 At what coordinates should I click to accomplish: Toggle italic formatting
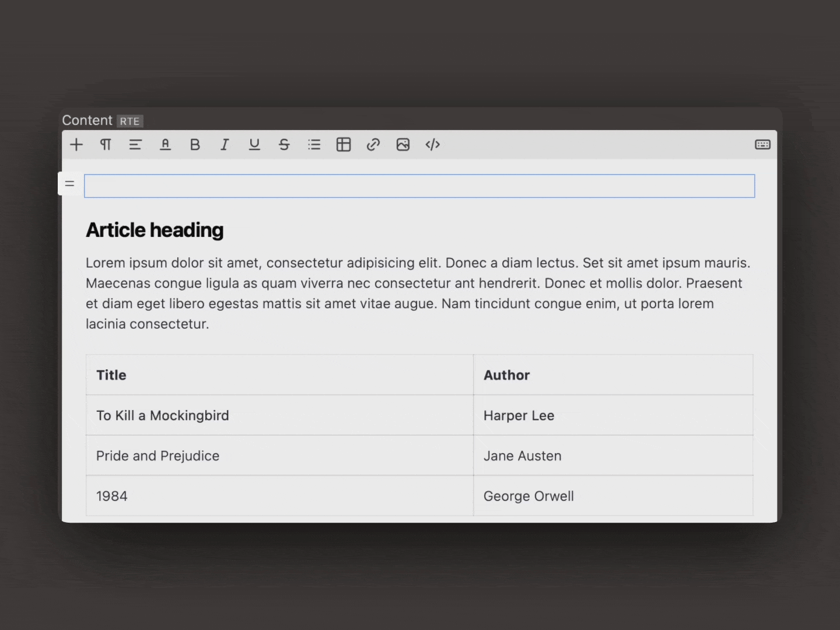click(x=225, y=145)
